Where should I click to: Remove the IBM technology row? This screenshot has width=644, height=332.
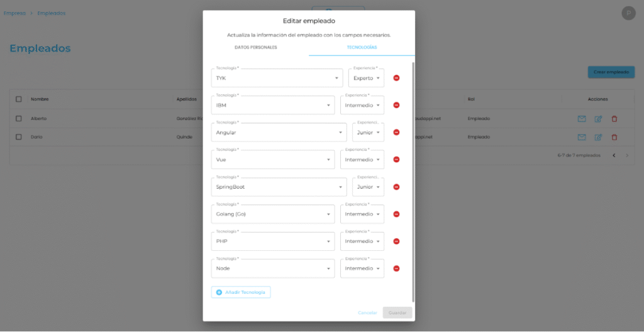point(396,105)
